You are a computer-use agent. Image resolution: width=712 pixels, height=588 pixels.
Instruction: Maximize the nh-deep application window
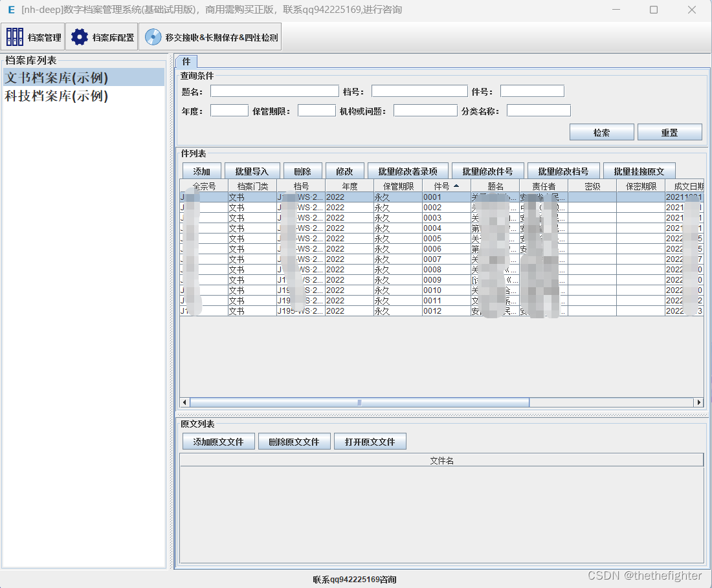(x=654, y=10)
